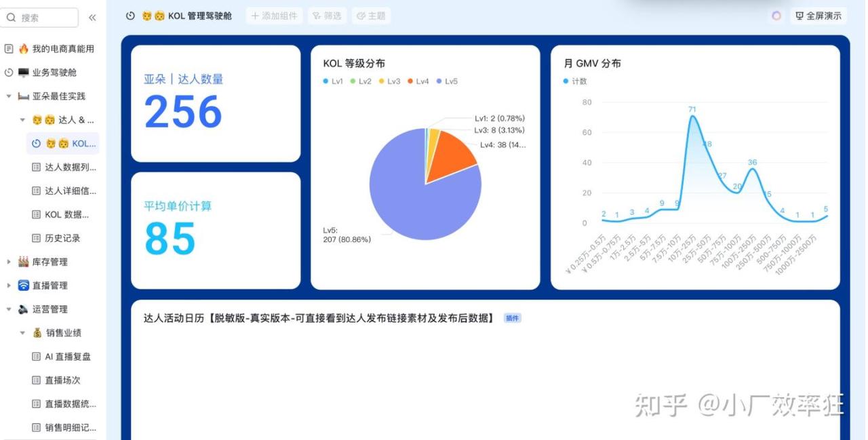Click the table icon beside 历史记录

point(37,238)
